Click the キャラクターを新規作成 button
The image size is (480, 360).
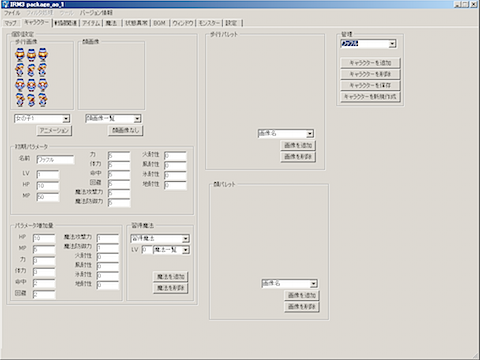pos(370,97)
